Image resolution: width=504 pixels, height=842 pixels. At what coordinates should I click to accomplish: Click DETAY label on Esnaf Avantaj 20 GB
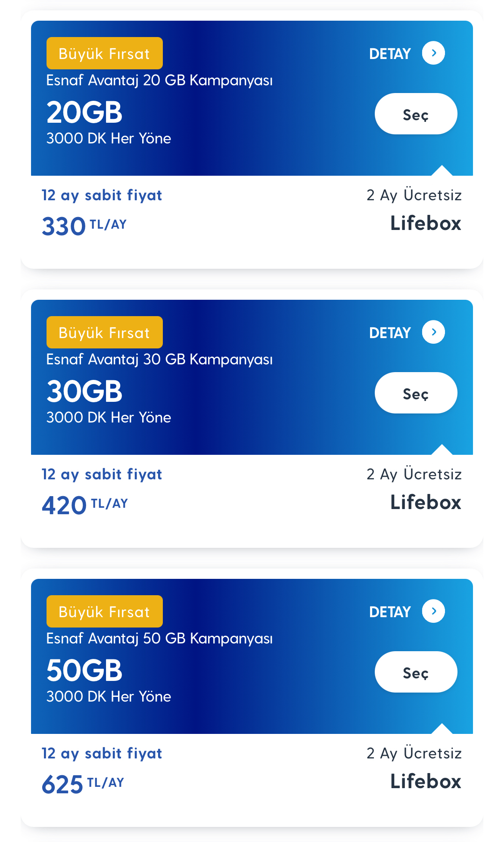(390, 54)
